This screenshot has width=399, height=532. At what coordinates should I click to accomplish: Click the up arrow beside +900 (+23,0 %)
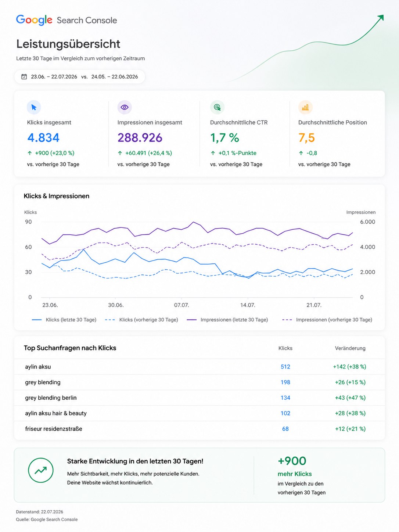click(x=30, y=153)
